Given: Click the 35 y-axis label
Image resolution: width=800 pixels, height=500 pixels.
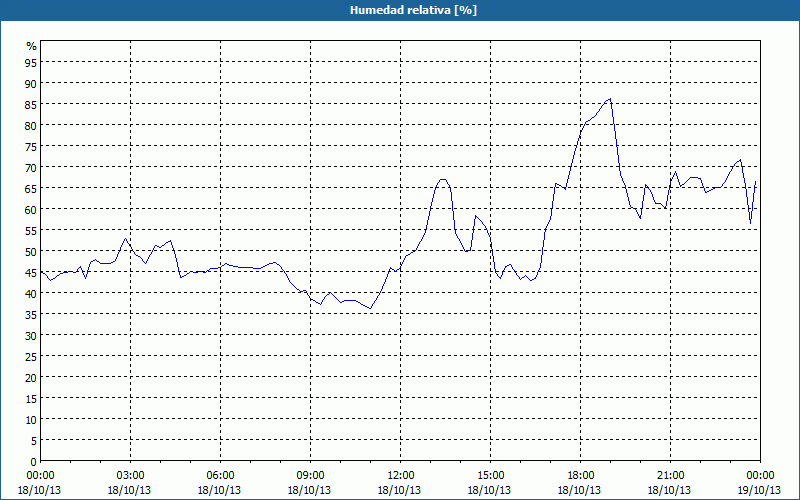Looking at the screenshot, I should coord(31,314).
